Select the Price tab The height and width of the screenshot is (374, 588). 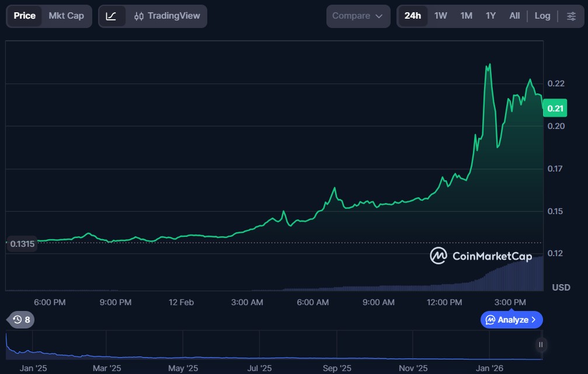25,16
